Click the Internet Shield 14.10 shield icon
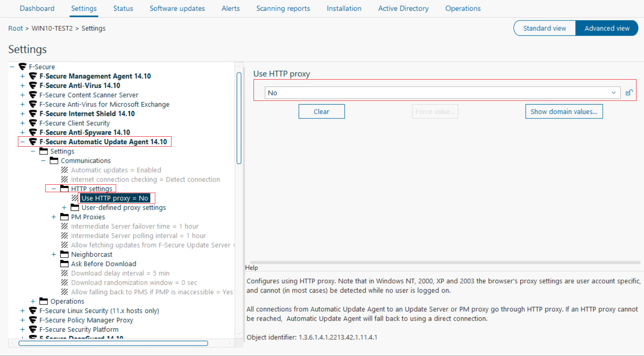 point(33,113)
